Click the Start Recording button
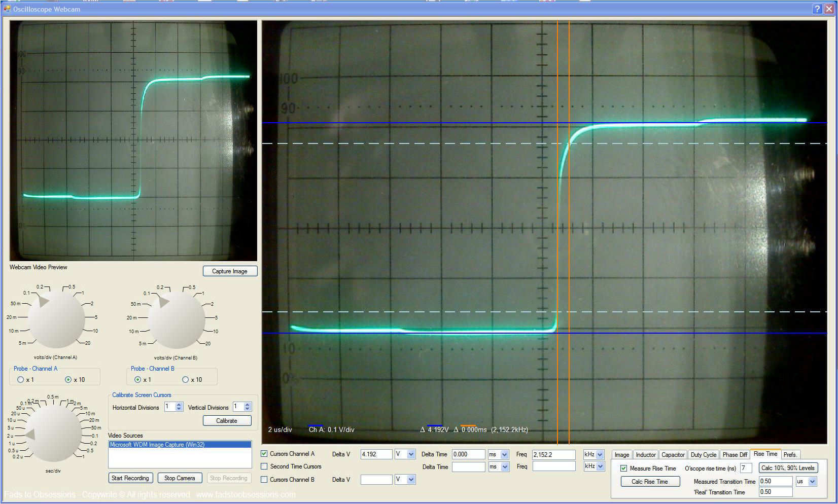The width and height of the screenshot is (838, 504). tap(130, 478)
